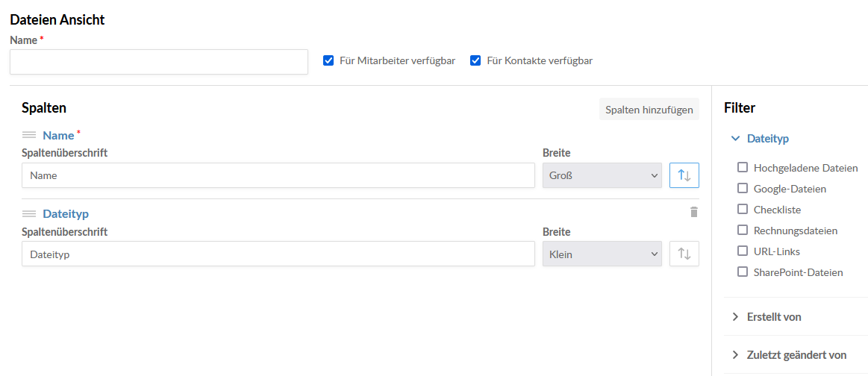Open the Breite dropdown set to Groß

tap(602, 175)
